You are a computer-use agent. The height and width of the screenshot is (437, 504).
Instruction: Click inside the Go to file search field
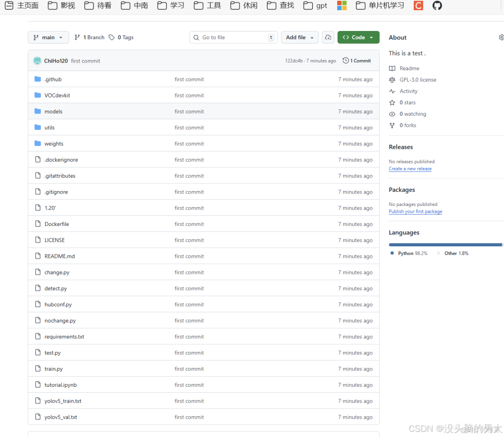click(x=233, y=37)
